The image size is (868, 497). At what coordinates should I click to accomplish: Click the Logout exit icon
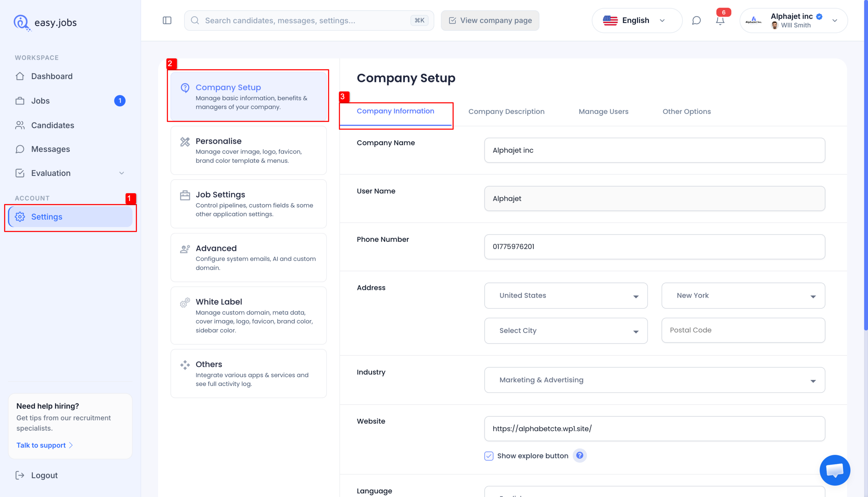click(x=20, y=475)
